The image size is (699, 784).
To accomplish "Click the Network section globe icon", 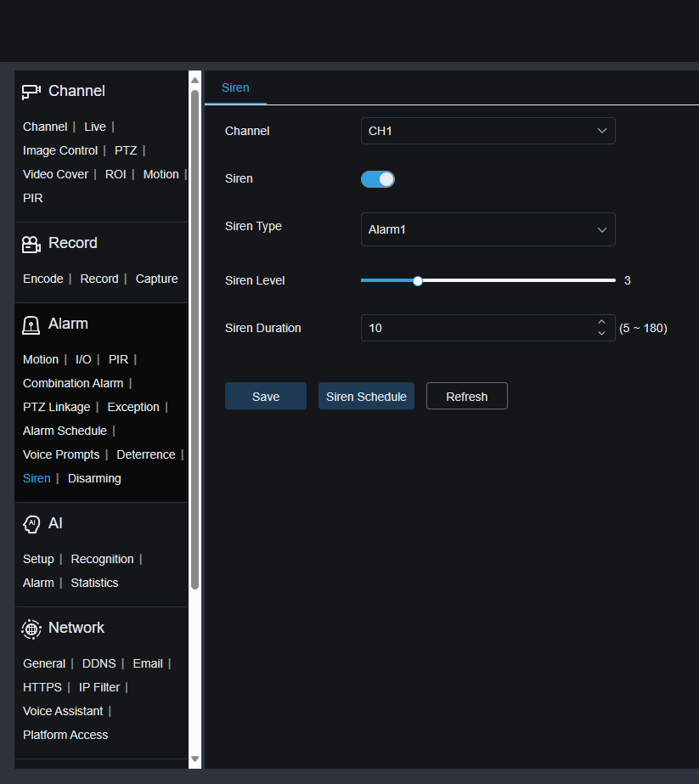I will (31, 629).
